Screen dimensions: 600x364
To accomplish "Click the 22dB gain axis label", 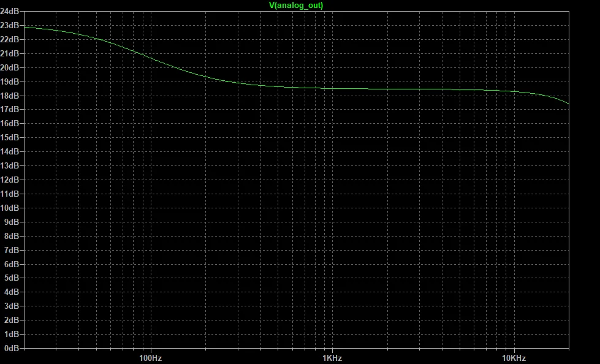I will click(x=10, y=39).
